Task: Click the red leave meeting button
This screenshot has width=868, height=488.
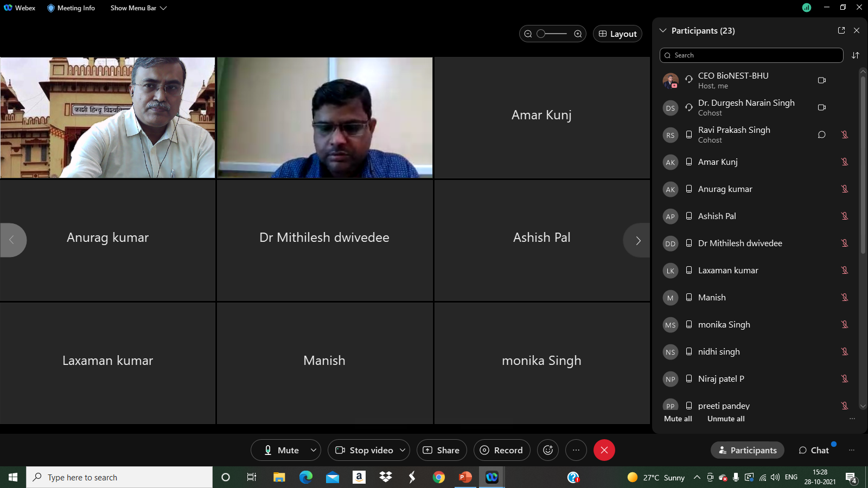Action: coord(604,450)
